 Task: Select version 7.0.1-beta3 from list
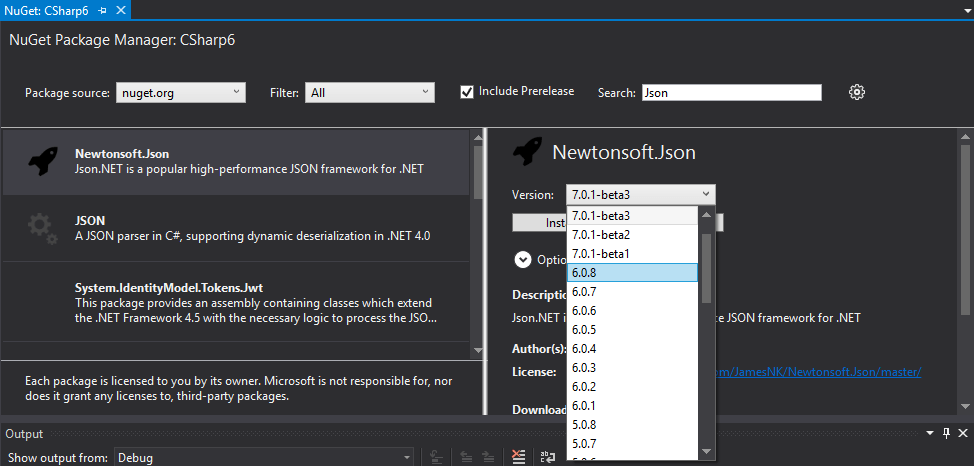632,216
